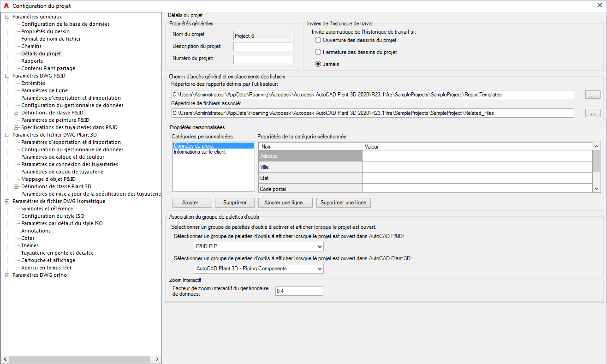The image size is (607, 364).
Task: Click the scroll down arrow of properties table
Action: [596, 188]
